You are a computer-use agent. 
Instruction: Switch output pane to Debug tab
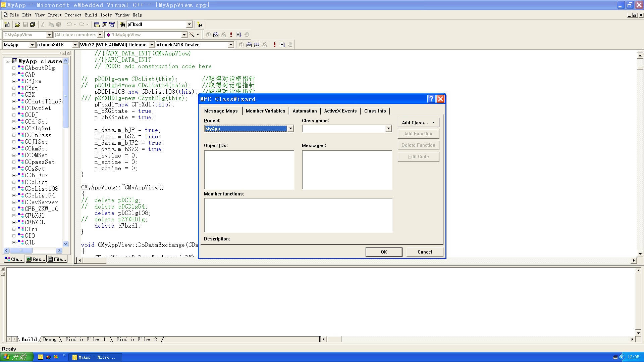click(50, 340)
